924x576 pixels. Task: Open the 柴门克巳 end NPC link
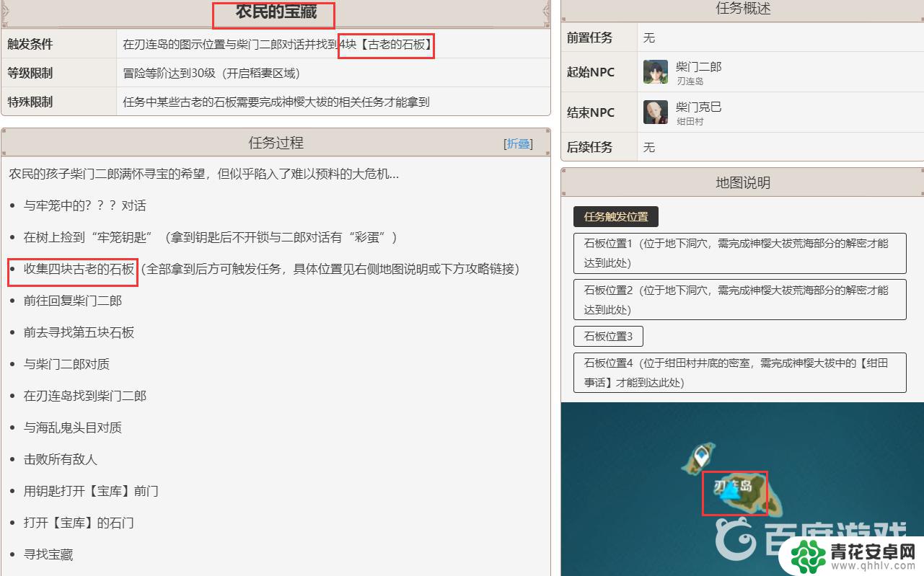[698, 107]
